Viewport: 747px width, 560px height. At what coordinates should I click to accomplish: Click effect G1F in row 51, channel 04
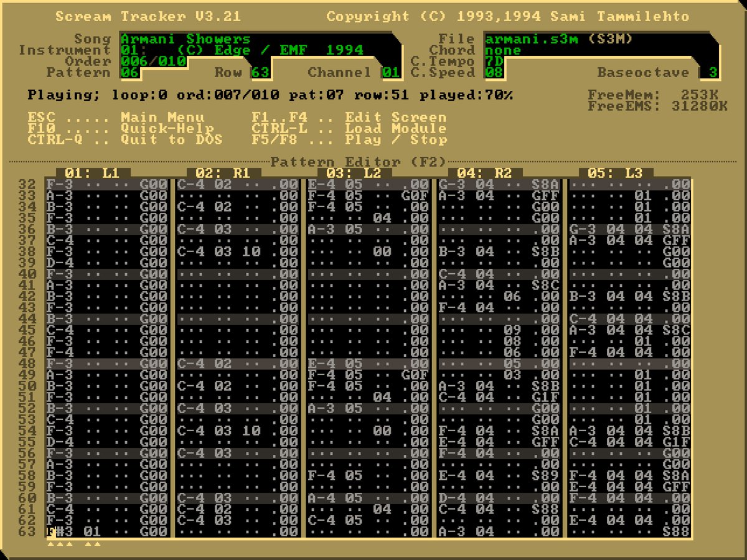pyautogui.click(x=545, y=397)
